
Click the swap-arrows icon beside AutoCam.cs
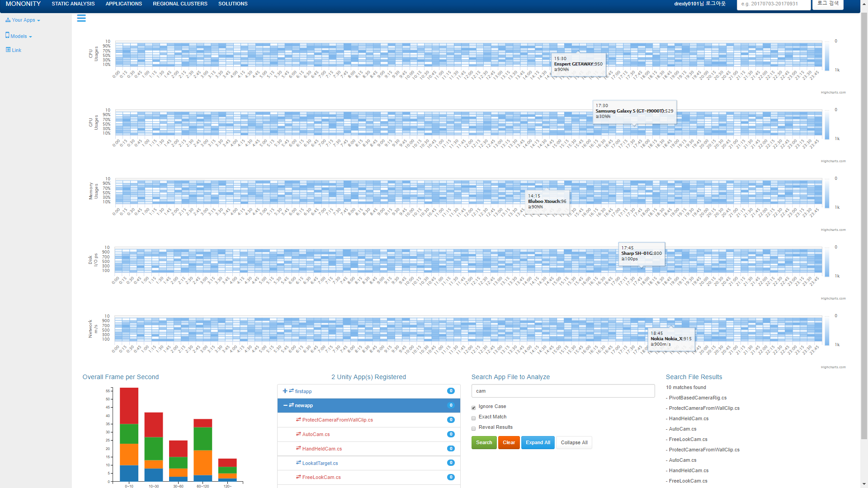(298, 434)
